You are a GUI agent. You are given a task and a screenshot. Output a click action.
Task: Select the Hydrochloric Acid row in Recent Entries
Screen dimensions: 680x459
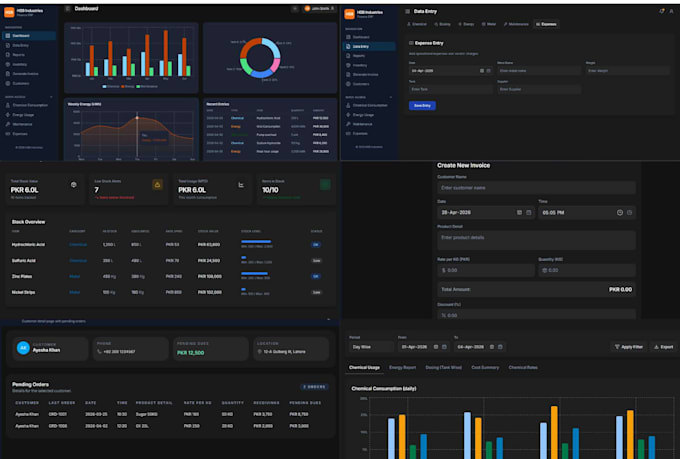coord(268,118)
